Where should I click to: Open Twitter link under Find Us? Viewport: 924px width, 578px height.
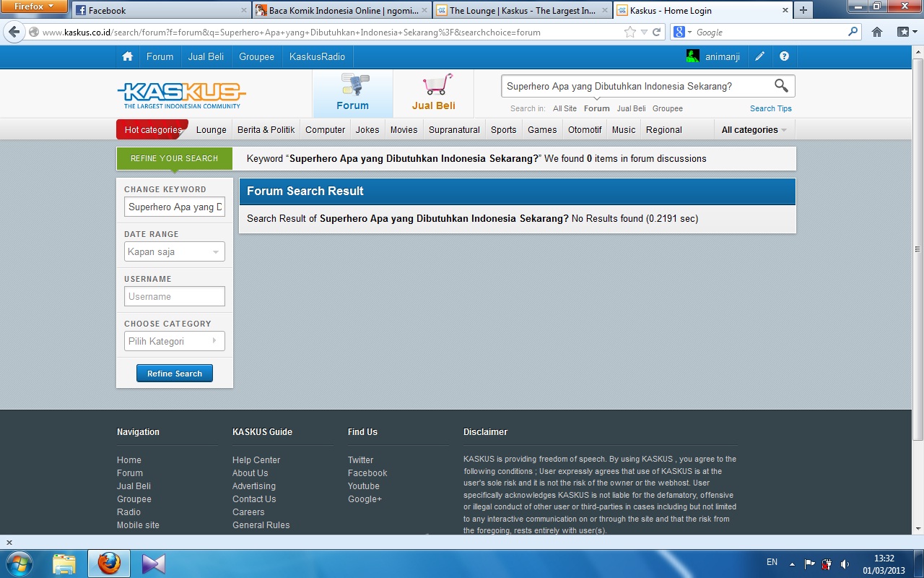point(360,460)
